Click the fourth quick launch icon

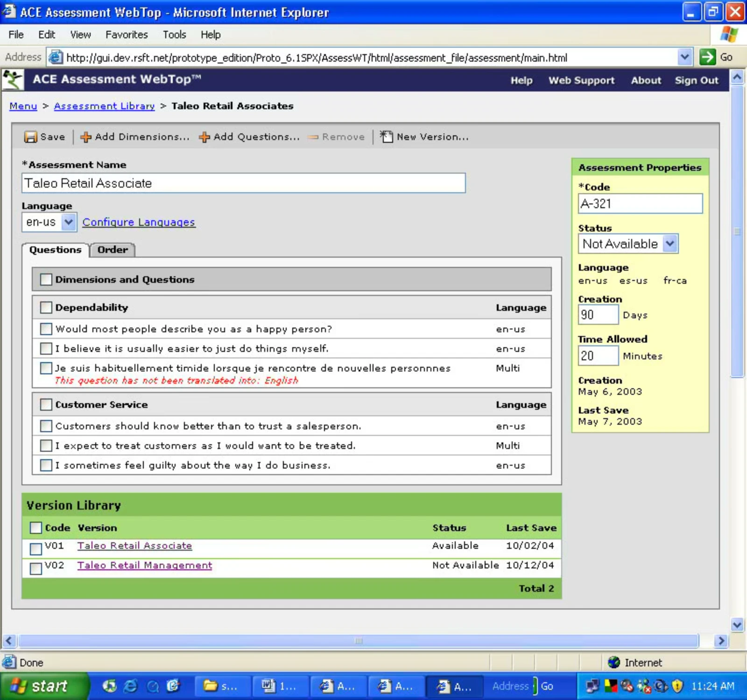[173, 686]
